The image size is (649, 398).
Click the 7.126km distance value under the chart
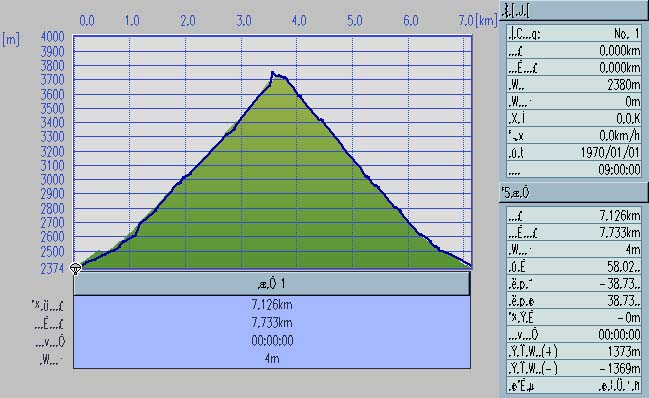272,305
